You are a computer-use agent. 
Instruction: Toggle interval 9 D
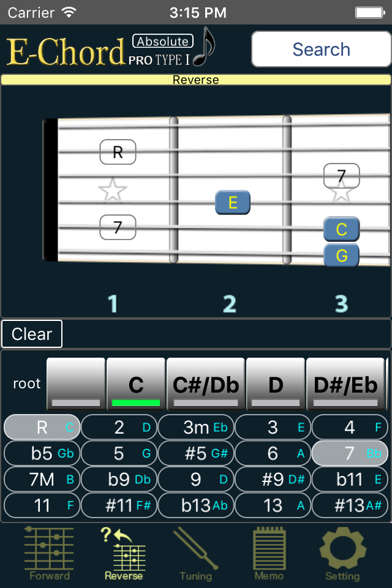click(196, 479)
